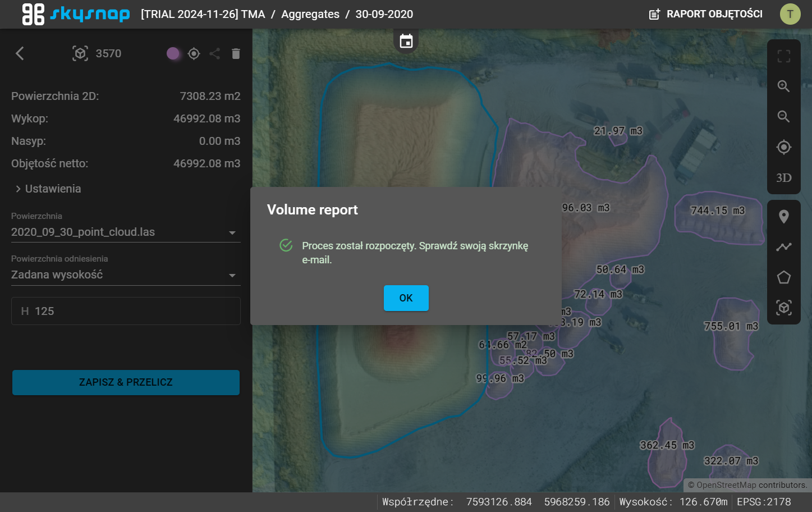The image size is (812, 512).
Task: Go back with the left arrow icon
Action: 20,53
